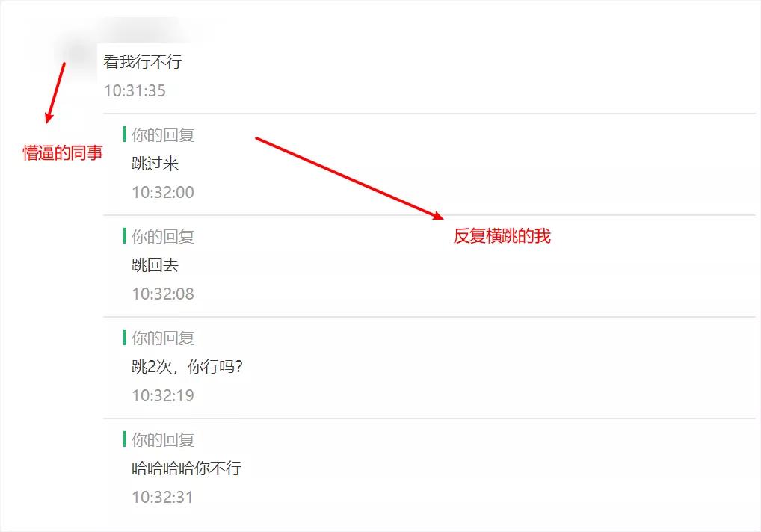This screenshot has width=761, height=532.
Task: Click the green quote bar beside 跳过来 reply
Action: point(124,134)
